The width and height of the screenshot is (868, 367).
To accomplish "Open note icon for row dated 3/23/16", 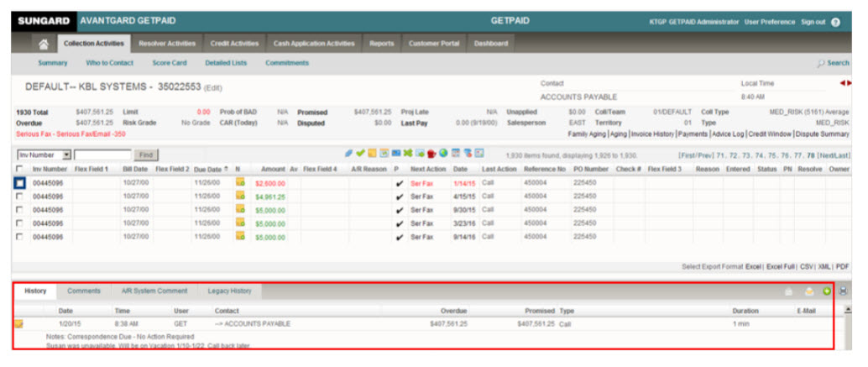I will click(240, 223).
